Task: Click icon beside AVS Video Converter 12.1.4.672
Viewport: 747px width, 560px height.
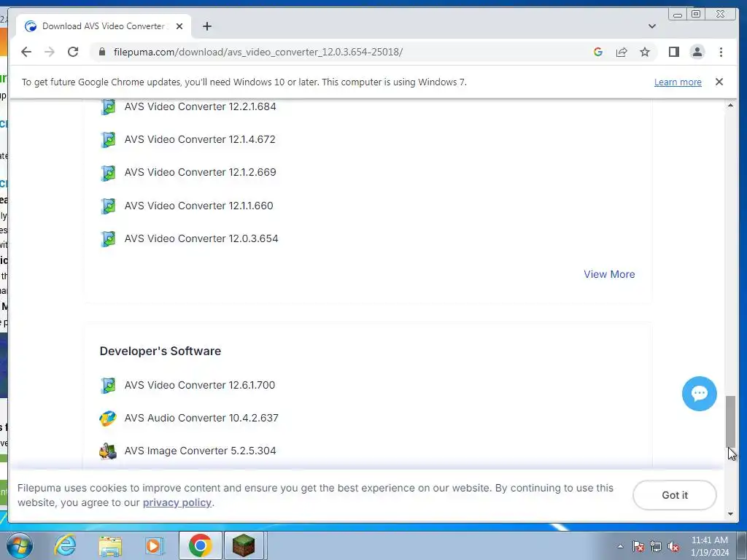Action: click(x=108, y=139)
